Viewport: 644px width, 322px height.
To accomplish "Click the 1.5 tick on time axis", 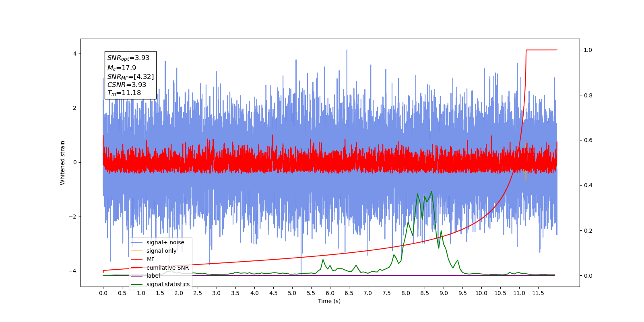I will point(160,293).
